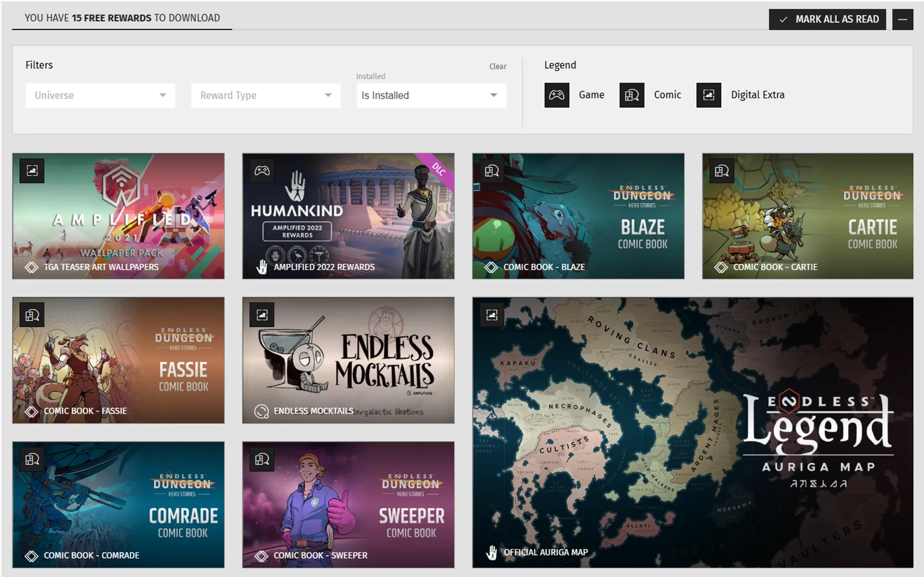The width and height of the screenshot is (924, 577).
Task: Click the 'COMIC BOOK - FASSIE' caption
Action: pyautogui.click(x=85, y=411)
